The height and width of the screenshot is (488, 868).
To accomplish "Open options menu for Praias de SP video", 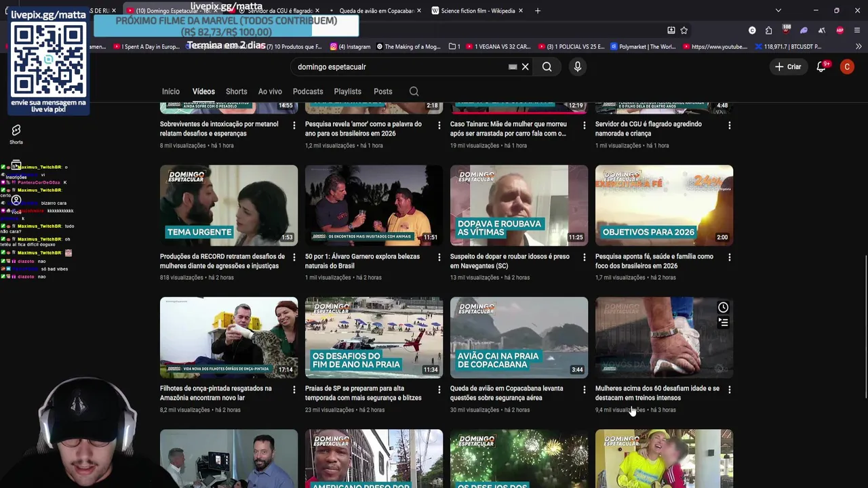I will [x=439, y=390].
